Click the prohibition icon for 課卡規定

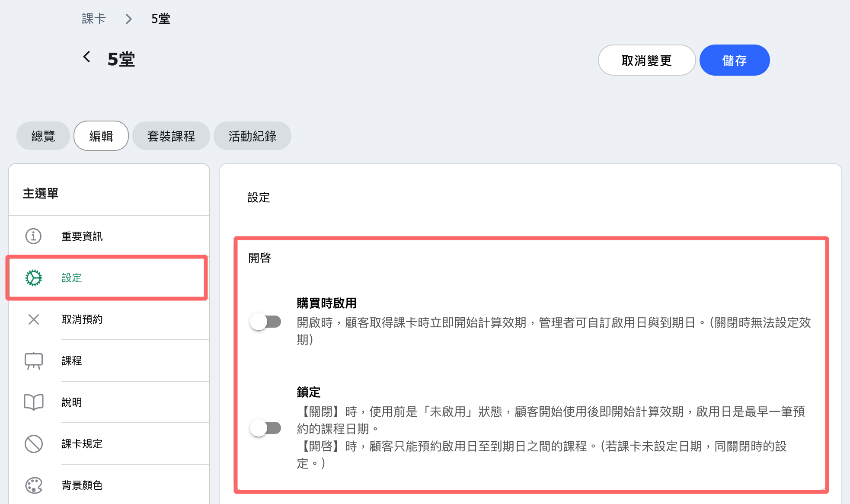pos(33,444)
